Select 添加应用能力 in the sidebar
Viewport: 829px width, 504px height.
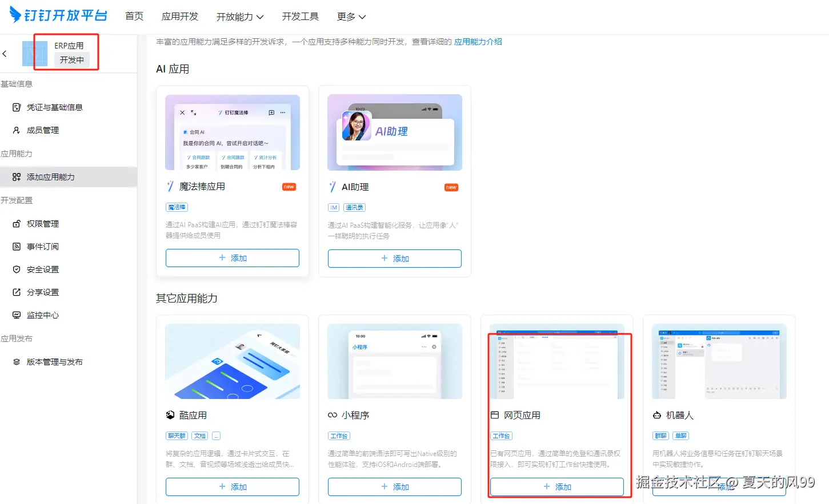tap(53, 177)
